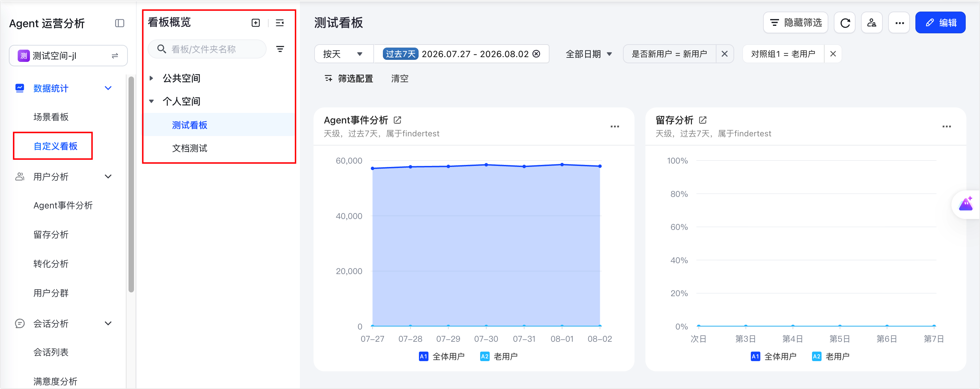Toggle A1 全体用户 legend in 留存分析
The height and width of the screenshot is (389, 980).
[x=773, y=356]
